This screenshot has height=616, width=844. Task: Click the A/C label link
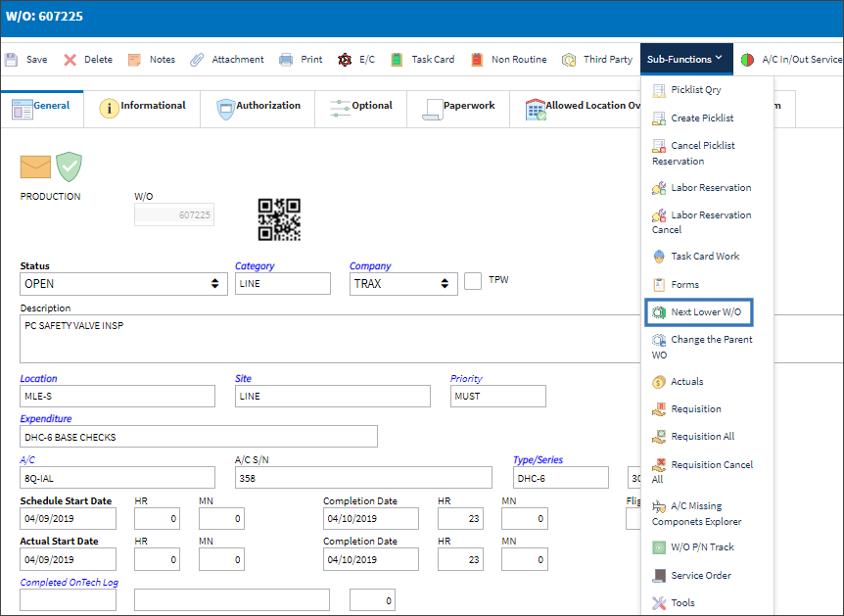pos(26,460)
